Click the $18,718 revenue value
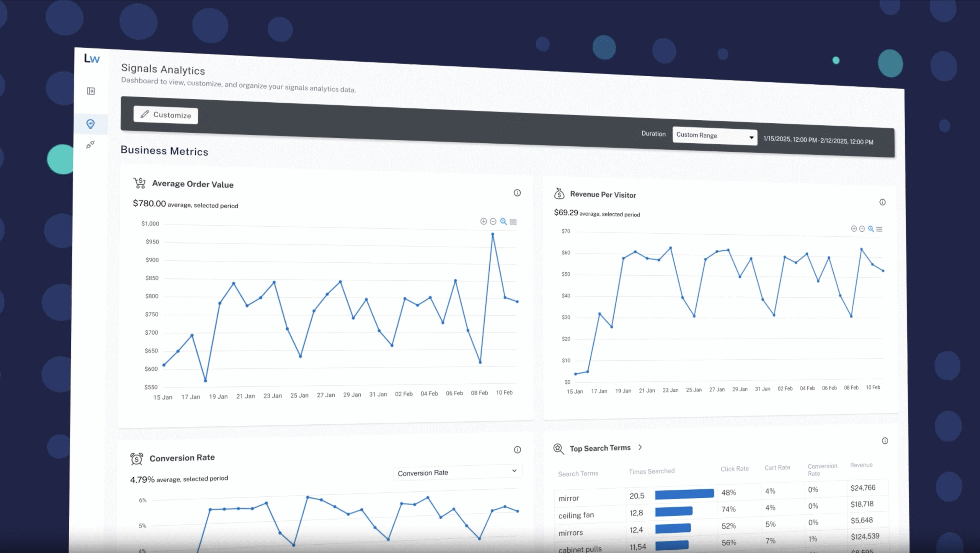 862,504
